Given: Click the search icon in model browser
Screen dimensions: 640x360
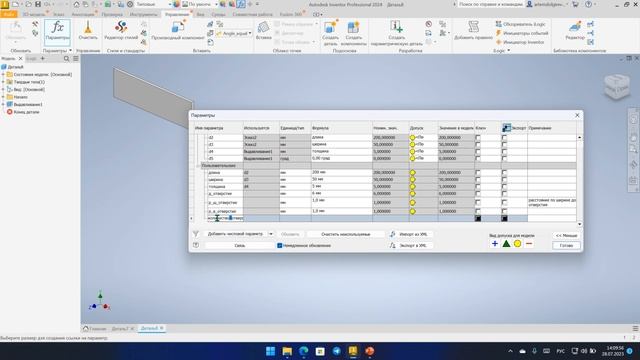Looking at the screenshot, I should [x=67, y=59].
